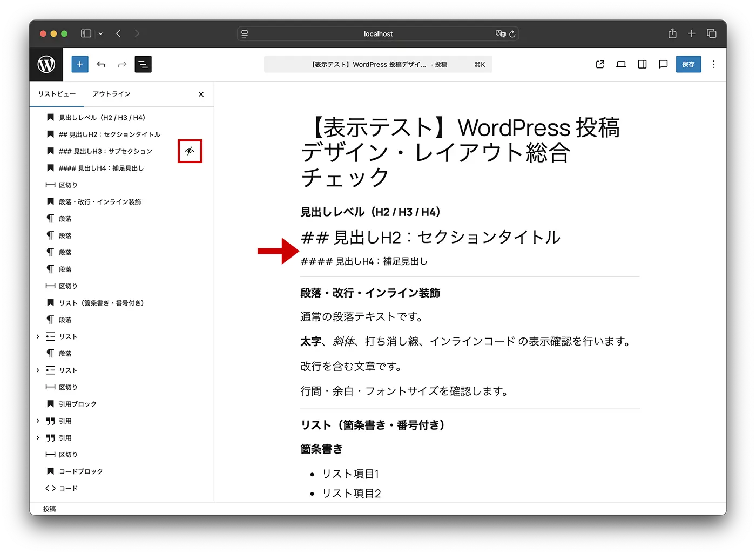Toggle the Safari sidebar icon

[x=85, y=33]
